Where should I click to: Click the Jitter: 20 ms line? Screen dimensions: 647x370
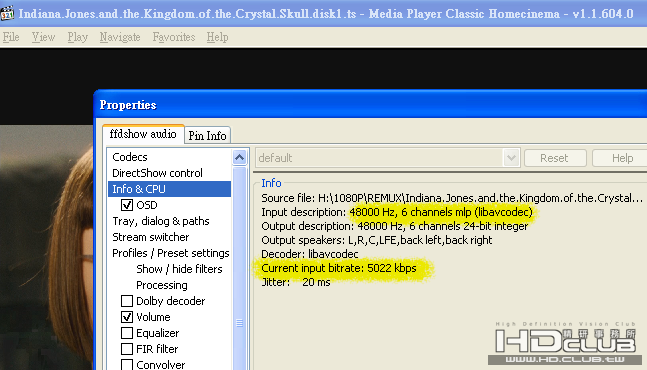(296, 283)
